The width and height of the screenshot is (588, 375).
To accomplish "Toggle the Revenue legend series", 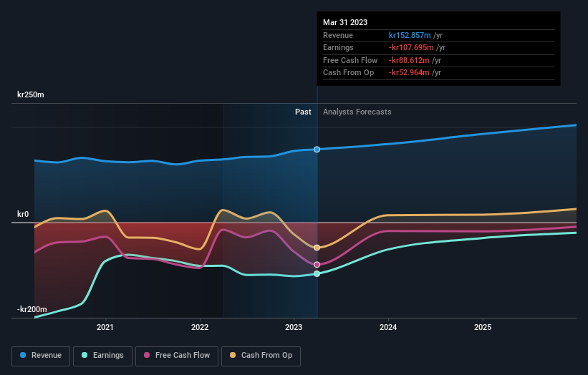I will (41, 356).
